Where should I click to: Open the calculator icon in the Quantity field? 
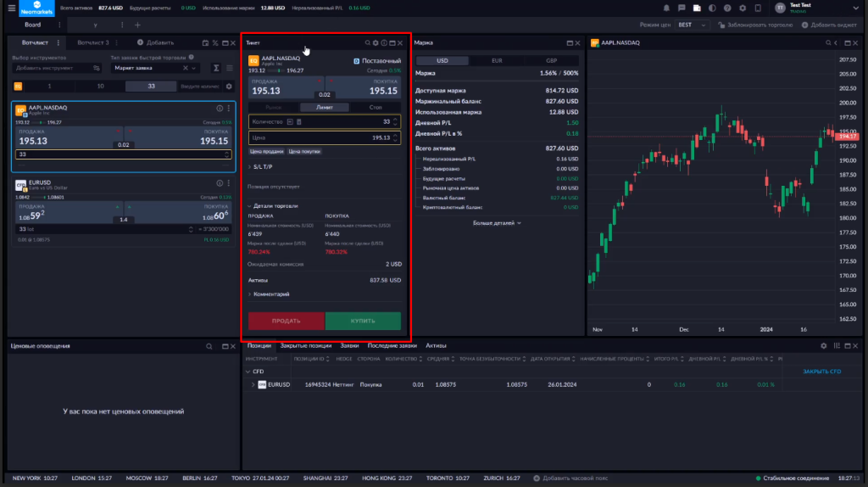299,122
